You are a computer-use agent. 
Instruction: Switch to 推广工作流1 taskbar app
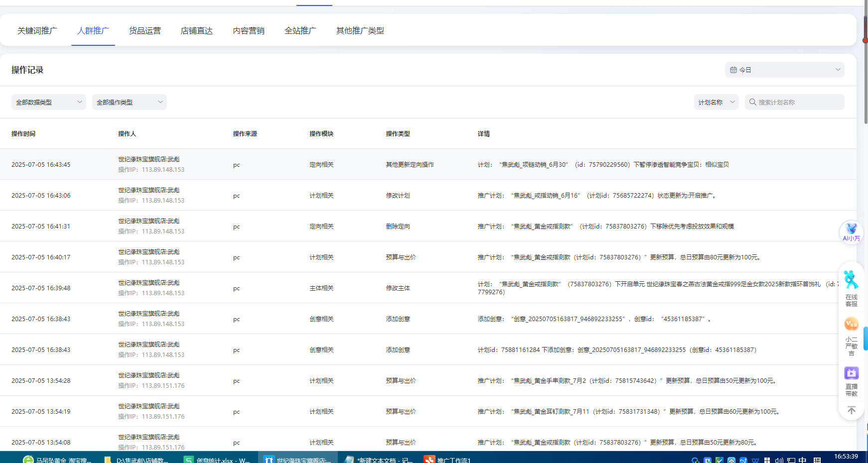click(x=447, y=459)
